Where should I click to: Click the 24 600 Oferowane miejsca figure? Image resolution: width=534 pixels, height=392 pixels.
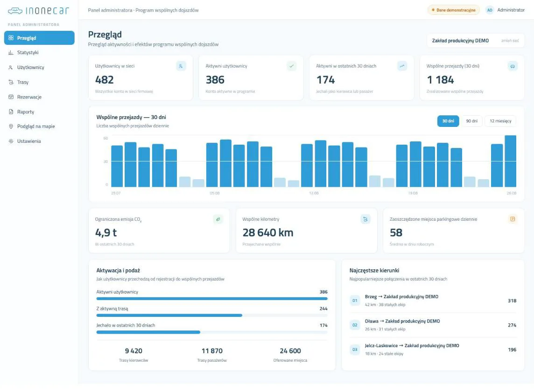click(290, 351)
